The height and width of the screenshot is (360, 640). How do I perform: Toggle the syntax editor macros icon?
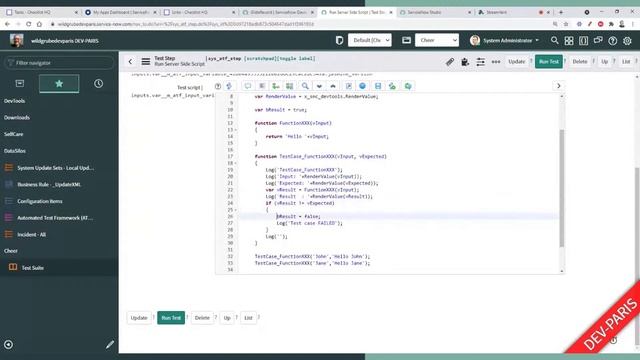(229, 86)
